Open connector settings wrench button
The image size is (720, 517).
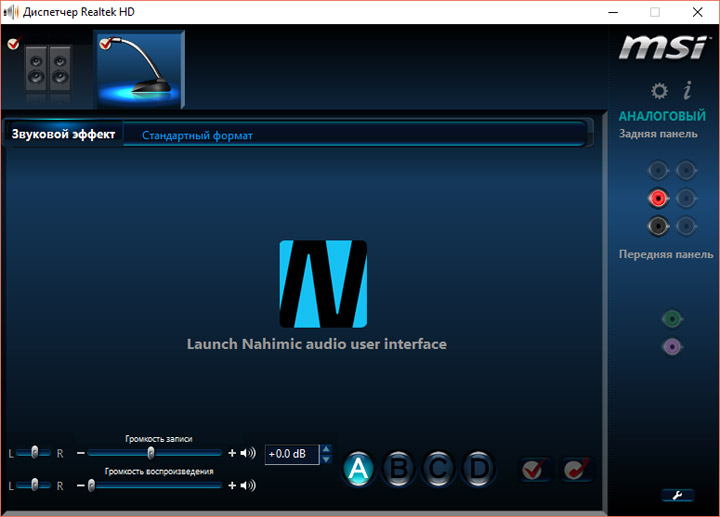click(678, 495)
